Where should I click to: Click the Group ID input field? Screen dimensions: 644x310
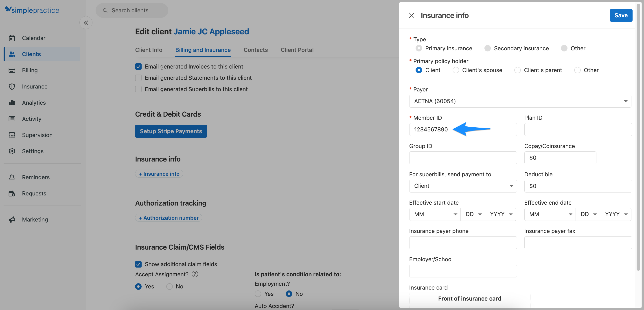pyautogui.click(x=463, y=158)
